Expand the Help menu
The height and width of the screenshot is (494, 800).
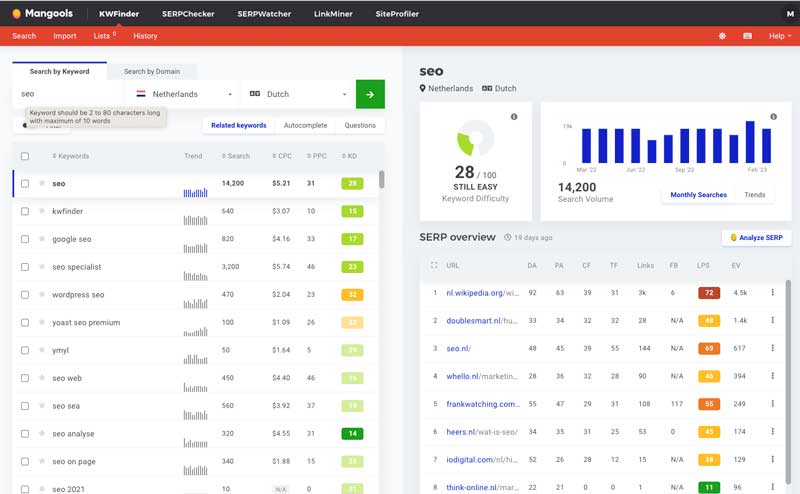pyautogui.click(x=780, y=36)
